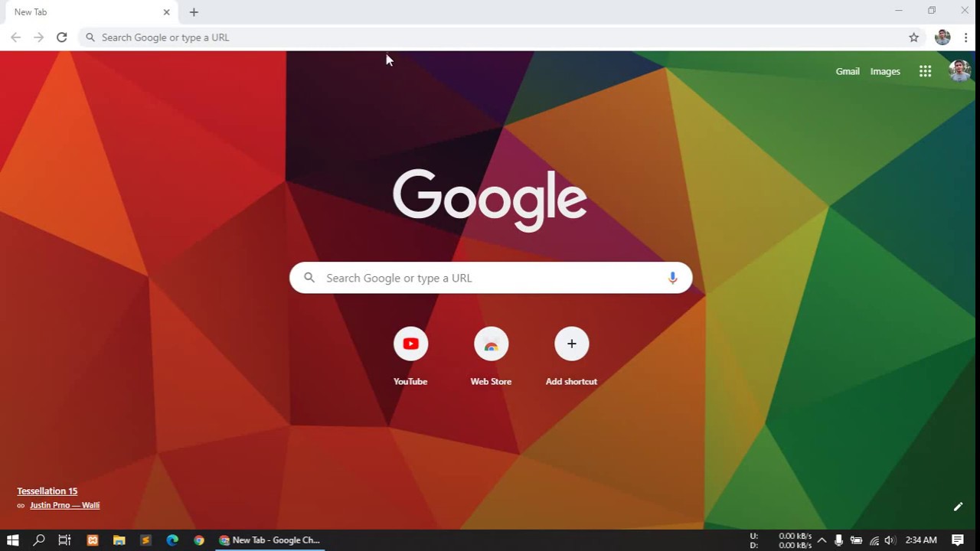Viewport: 980px width, 551px height.
Task: Customize this page with the pencil icon
Action: 958,507
